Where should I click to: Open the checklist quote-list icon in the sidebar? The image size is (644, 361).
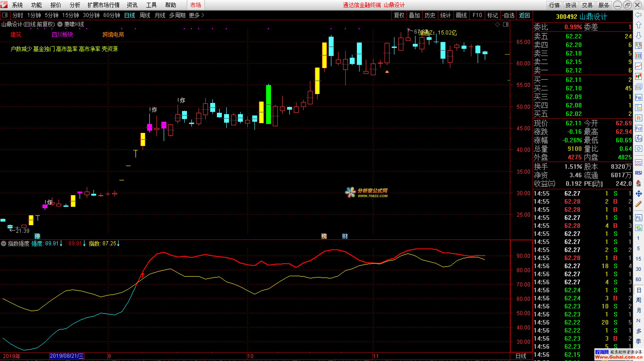(638, 45)
